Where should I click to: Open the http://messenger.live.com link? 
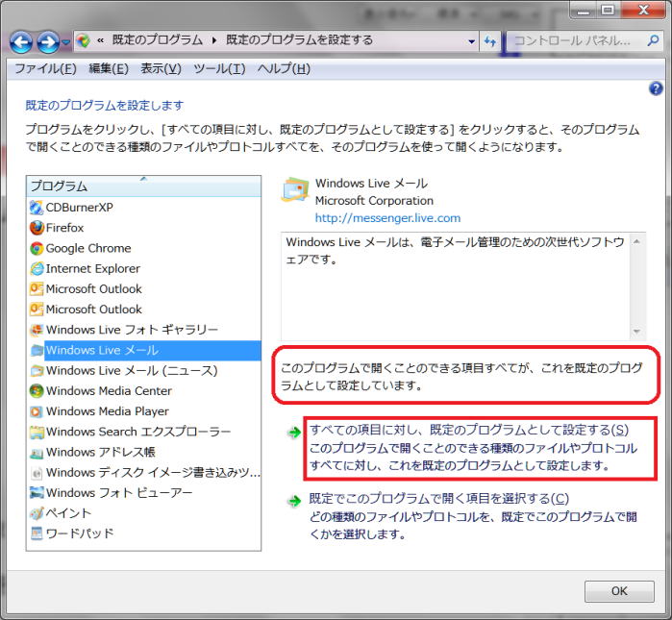[x=387, y=218]
